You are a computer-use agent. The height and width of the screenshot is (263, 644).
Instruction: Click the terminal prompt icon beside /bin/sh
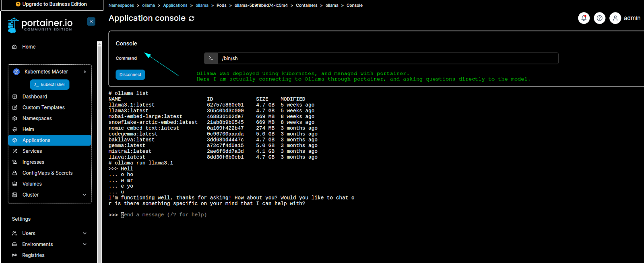(211, 58)
